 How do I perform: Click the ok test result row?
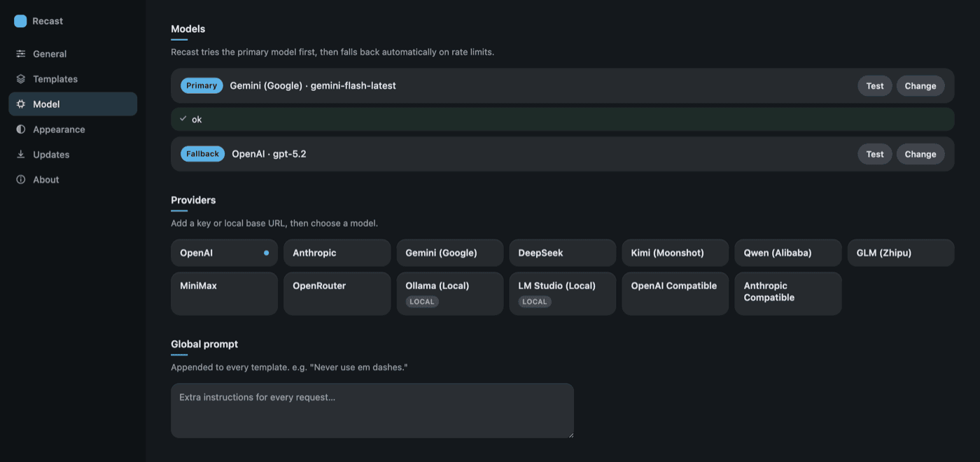(563, 119)
